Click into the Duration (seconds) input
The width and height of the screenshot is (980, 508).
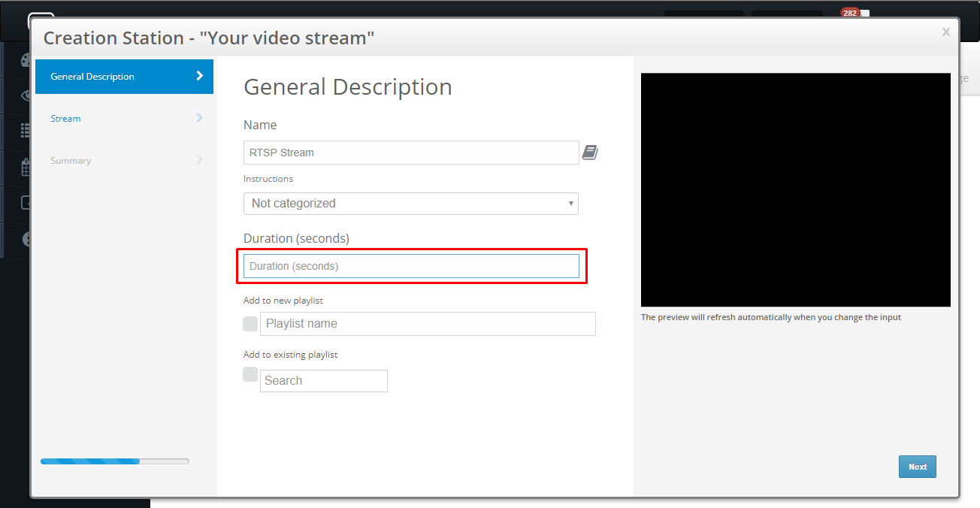tap(411, 266)
